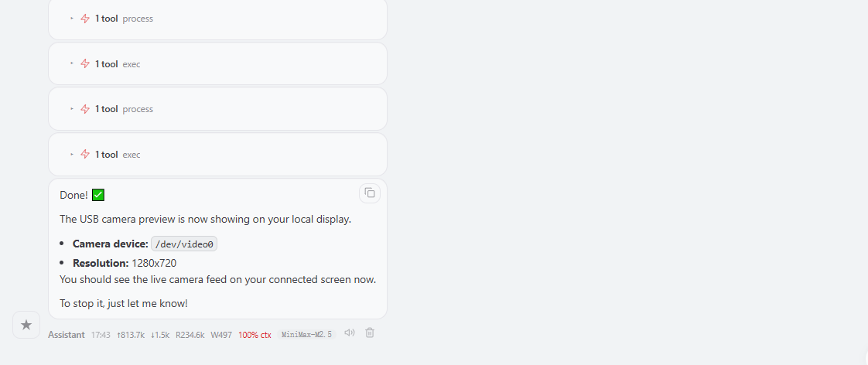Click the ↑813.7k upload token count
868x365 pixels.
[x=131, y=335]
